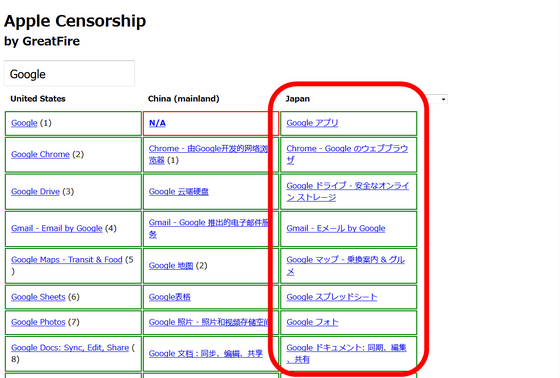The width and height of the screenshot is (560, 378).
Task: Open the Google Docs: Sync, Edit, Share link
Action: (x=70, y=348)
